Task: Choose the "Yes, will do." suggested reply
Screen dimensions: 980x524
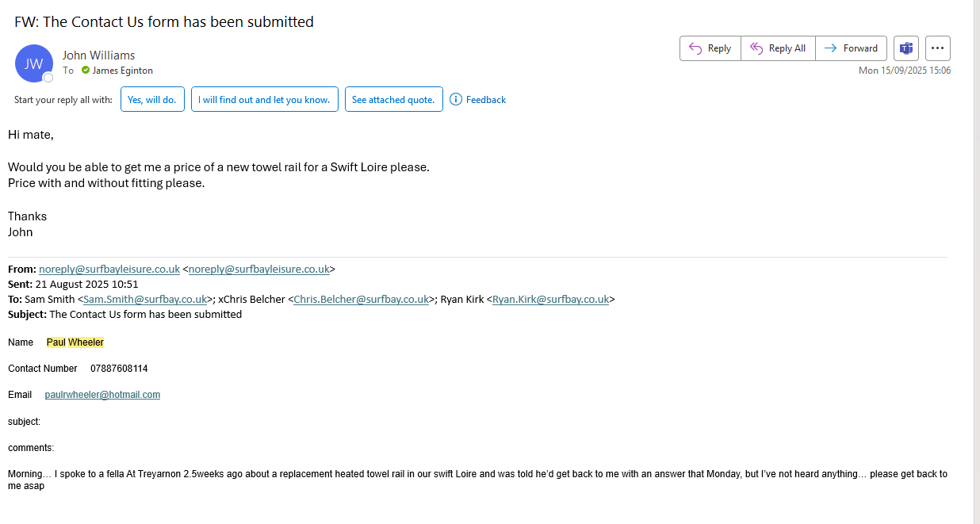Action: pos(153,100)
